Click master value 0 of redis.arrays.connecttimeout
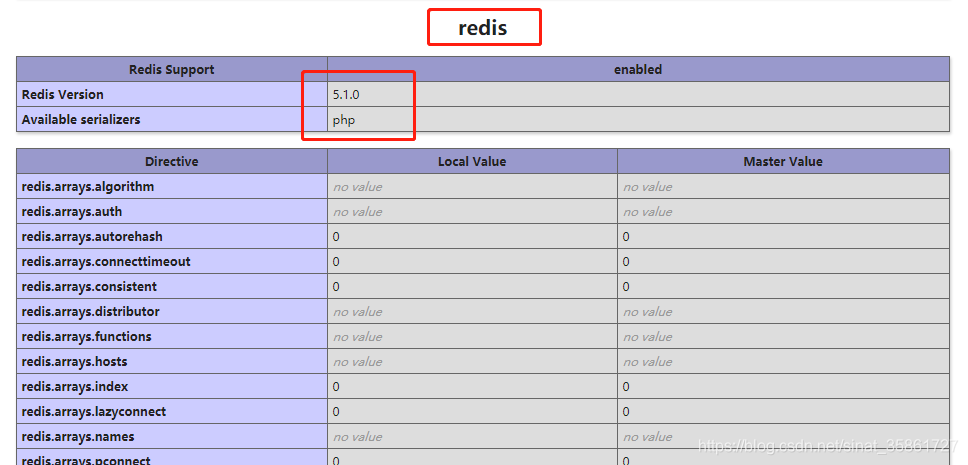This screenshot has width=968, height=465. pos(626,261)
